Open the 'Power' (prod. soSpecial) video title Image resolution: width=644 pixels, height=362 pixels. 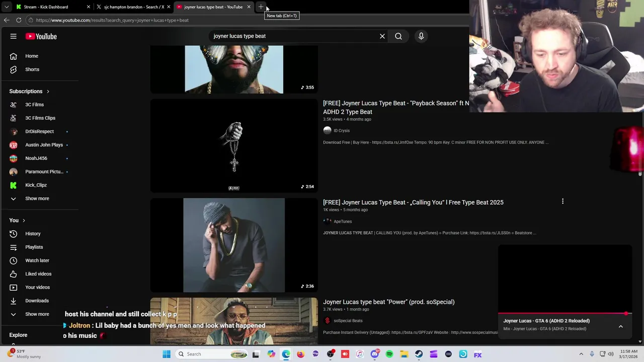tap(389, 302)
